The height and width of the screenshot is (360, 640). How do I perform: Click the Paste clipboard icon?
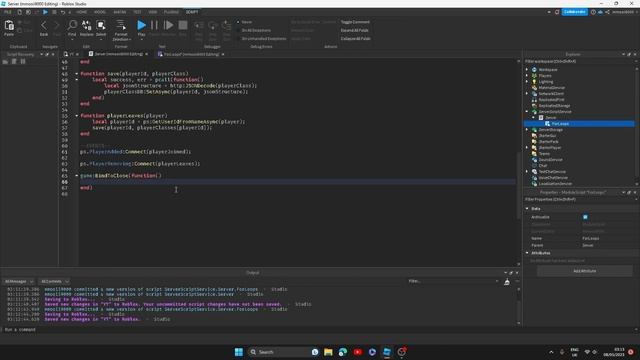(x=9, y=26)
